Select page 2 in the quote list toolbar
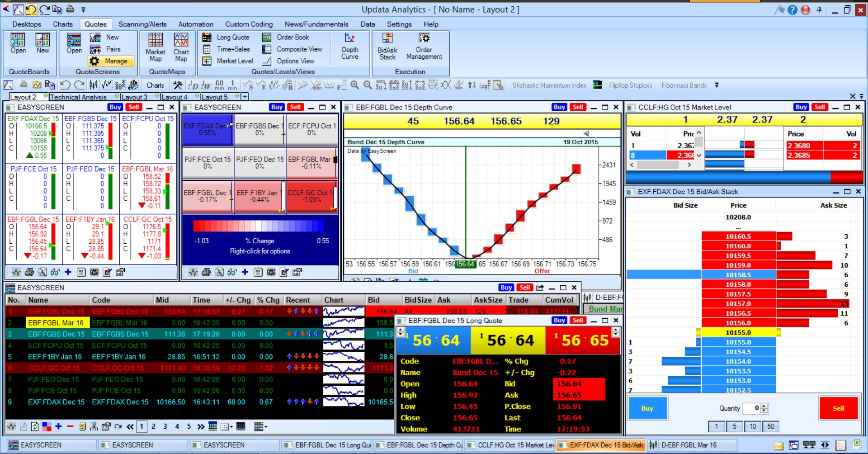The height and width of the screenshot is (454, 868). pos(153,426)
